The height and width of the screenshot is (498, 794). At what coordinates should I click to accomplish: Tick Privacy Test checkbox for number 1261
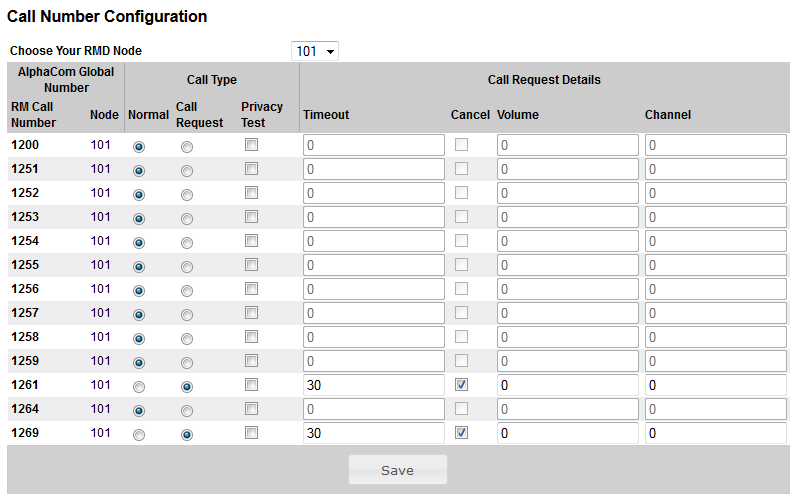[252, 385]
